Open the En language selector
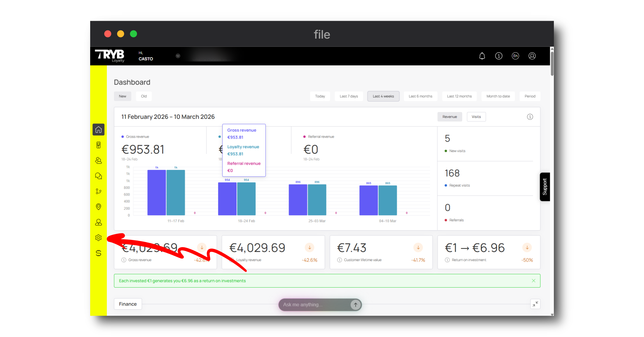The image size is (644, 337). click(x=515, y=56)
